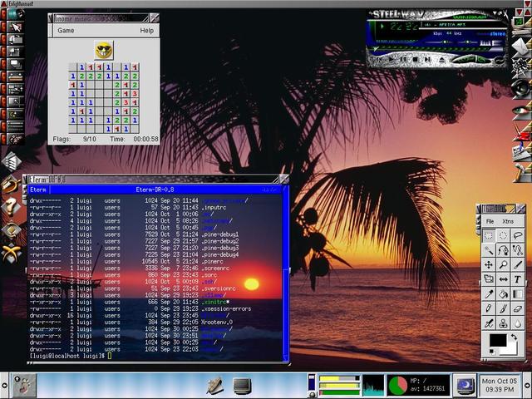Open Help menu in Minesweeper
Image resolution: width=532 pixels, height=399 pixels.
coord(147,31)
